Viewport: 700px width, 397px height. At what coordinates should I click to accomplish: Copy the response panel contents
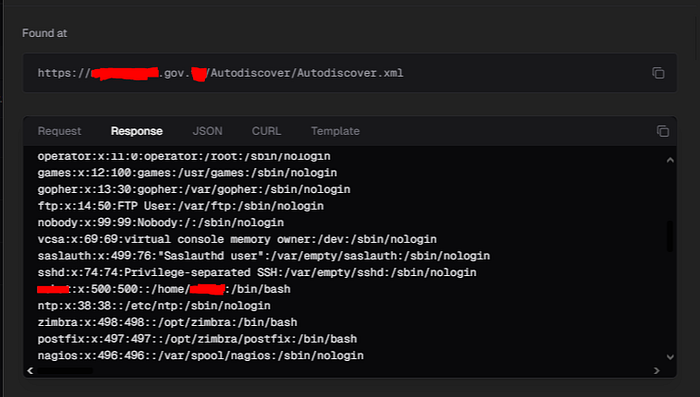pyautogui.click(x=662, y=131)
